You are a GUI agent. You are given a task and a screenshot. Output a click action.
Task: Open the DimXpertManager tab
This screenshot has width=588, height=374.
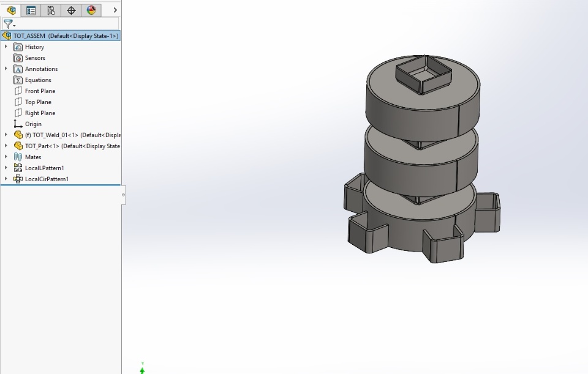point(71,10)
